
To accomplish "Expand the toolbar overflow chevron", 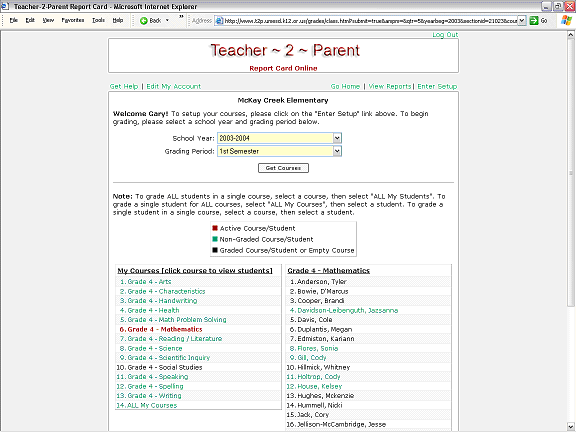I will (181, 17).
